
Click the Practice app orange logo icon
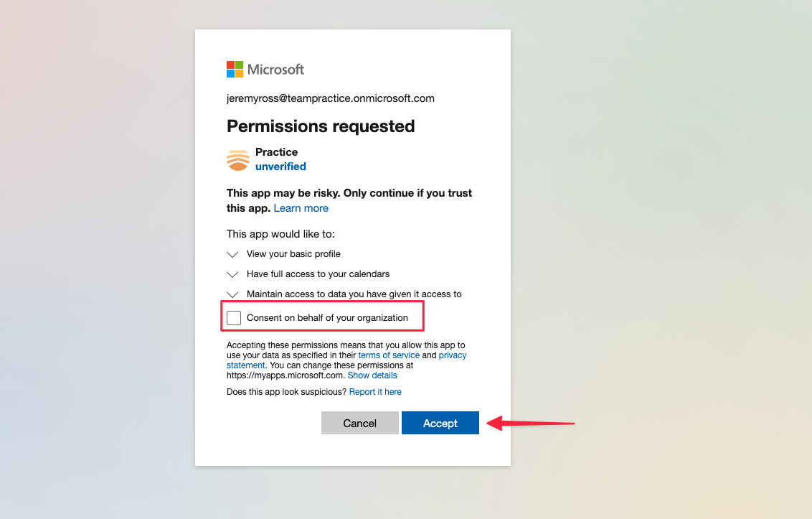(x=237, y=159)
